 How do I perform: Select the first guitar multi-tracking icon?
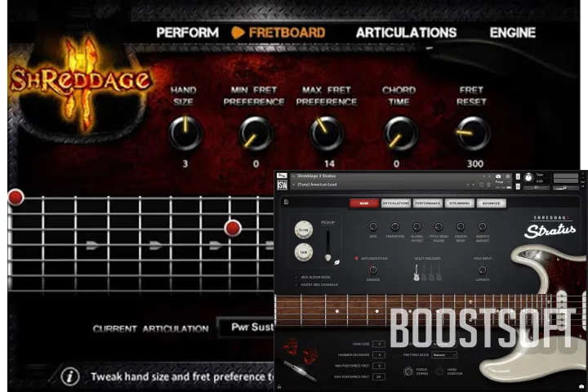click(x=416, y=273)
